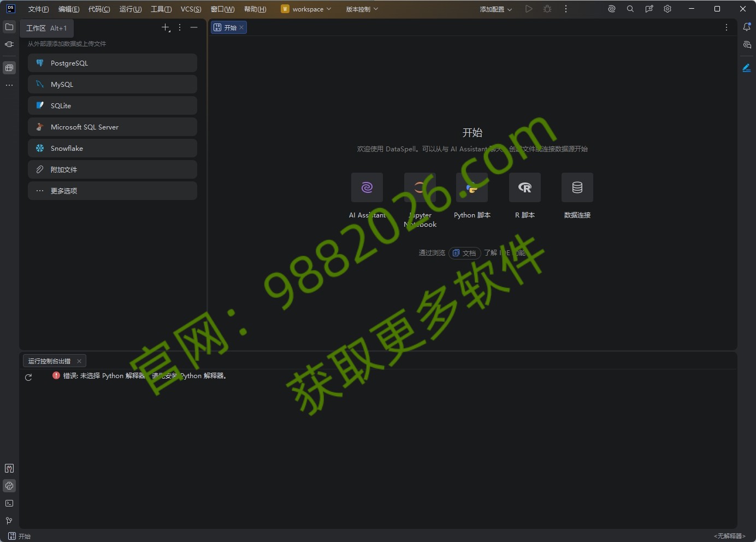Open the database tool window icon in left sidebar
Viewport: 756px width, 542px height.
(x=9, y=68)
